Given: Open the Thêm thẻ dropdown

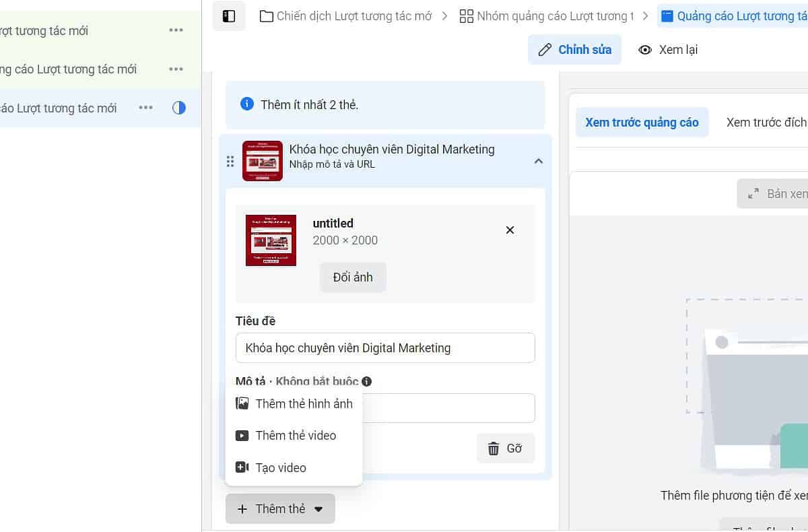Looking at the screenshot, I should pos(280,508).
